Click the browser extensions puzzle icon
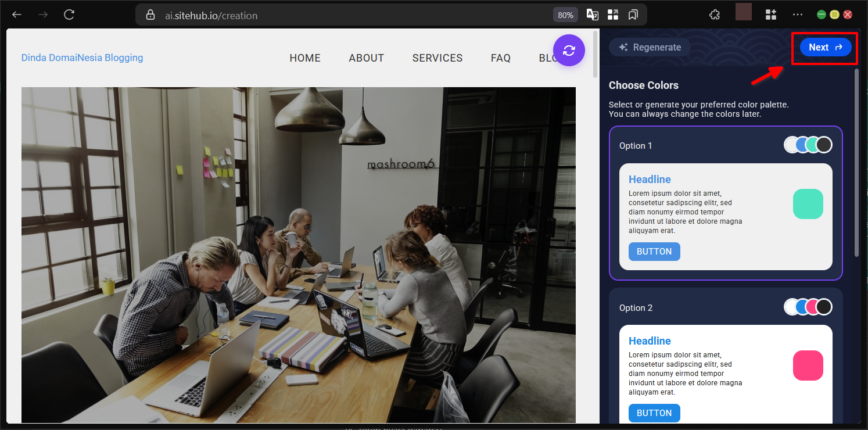 715,15
